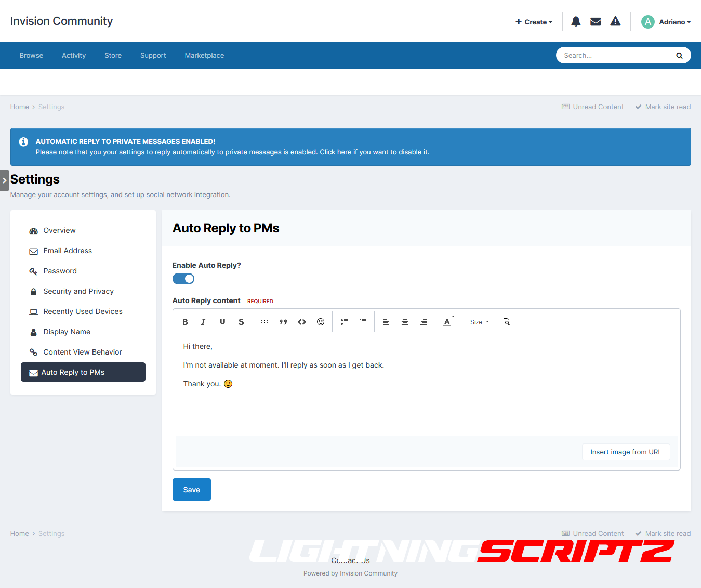Click the Bold formatting icon
This screenshot has height=588, width=701.
[x=185, y=322]
